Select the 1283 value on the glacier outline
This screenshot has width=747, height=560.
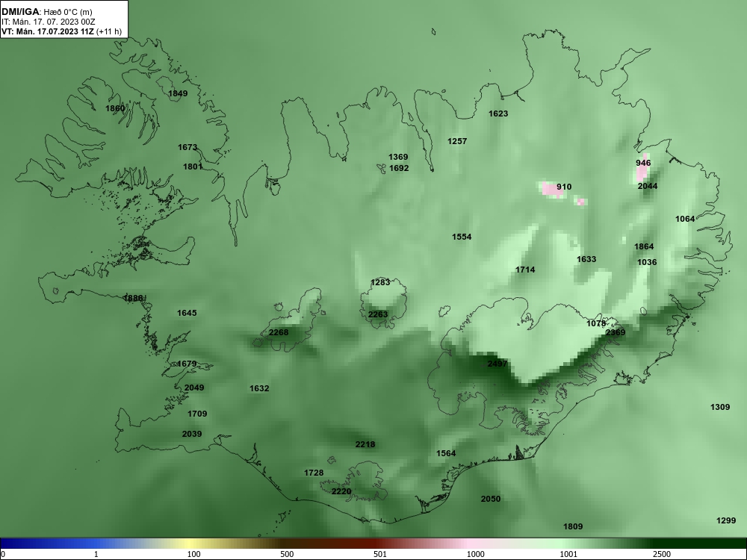point(380,282)
